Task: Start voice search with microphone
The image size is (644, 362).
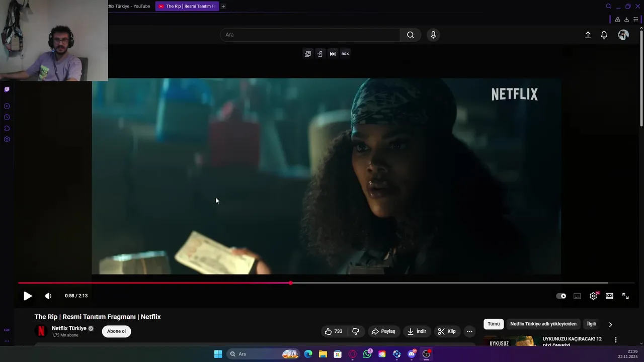Action: [x=433, y=35]
